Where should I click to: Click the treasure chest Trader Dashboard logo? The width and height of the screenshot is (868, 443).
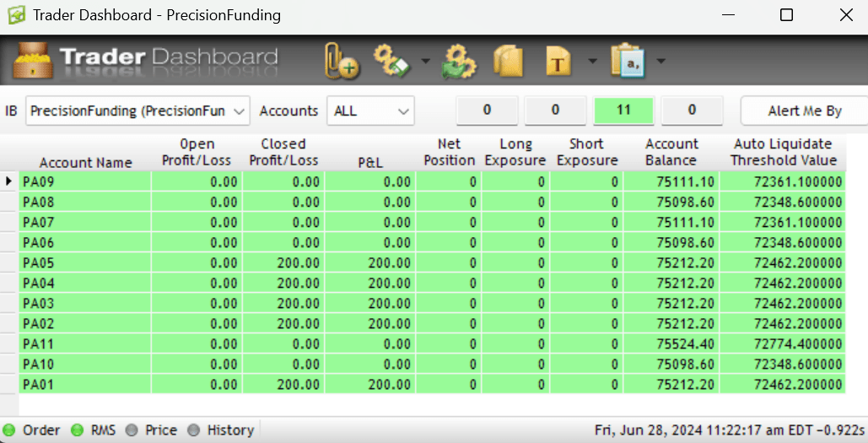point(33,61)
